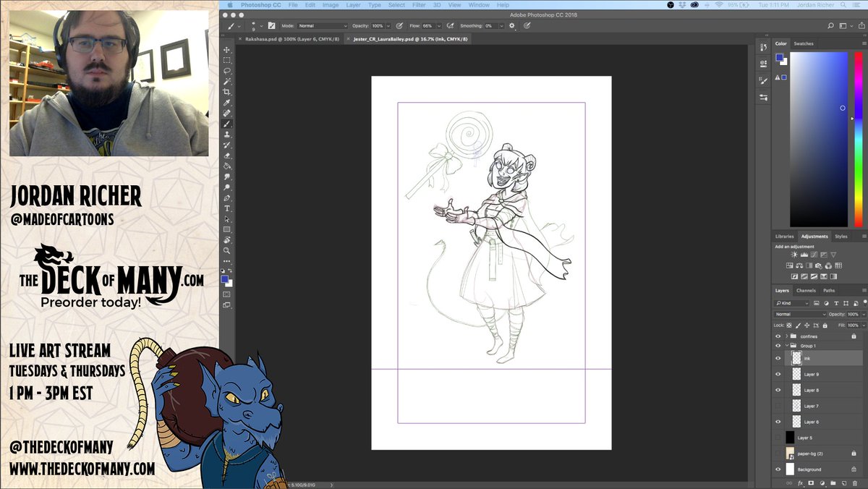Hide the confines group
The image size is (868, 489).
point(778,336)
